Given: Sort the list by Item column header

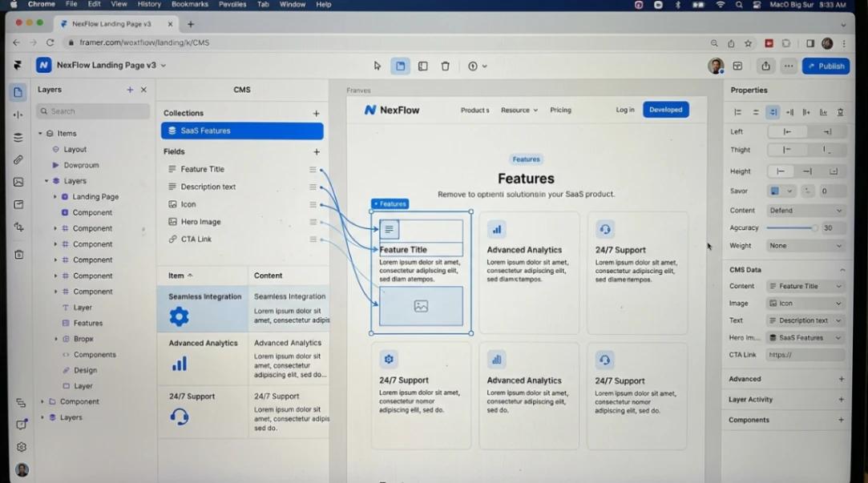Looking at the screenshot, I should point(180,276).
